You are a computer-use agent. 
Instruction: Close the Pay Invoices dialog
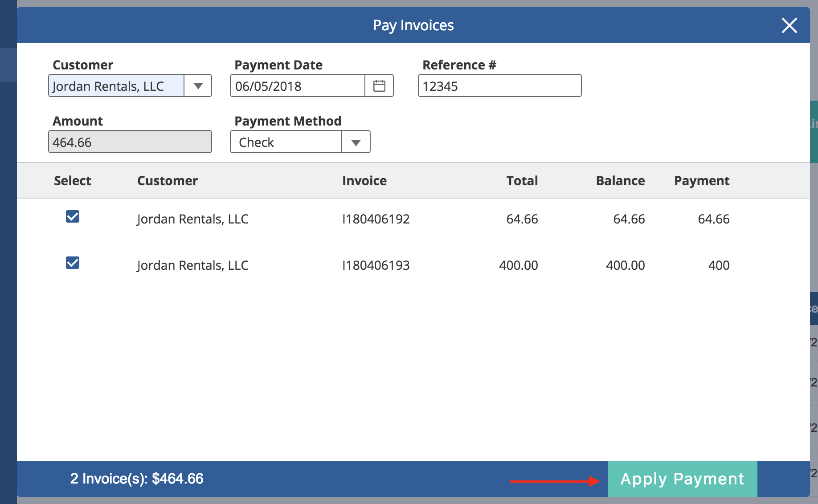pyautogui.click(x=789, y=25)
